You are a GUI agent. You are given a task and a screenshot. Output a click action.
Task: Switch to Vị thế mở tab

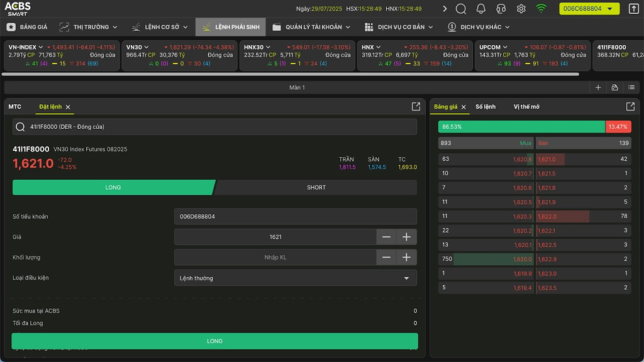526,107
